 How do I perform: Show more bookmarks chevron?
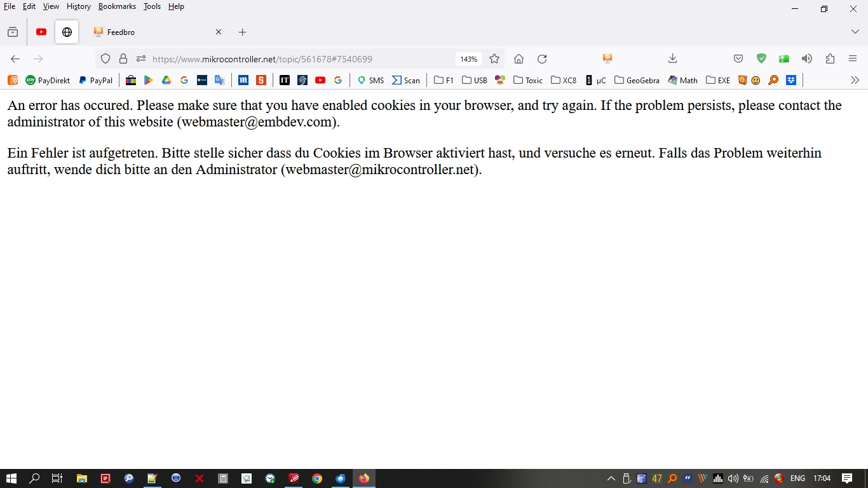click(x=855, y=80)
